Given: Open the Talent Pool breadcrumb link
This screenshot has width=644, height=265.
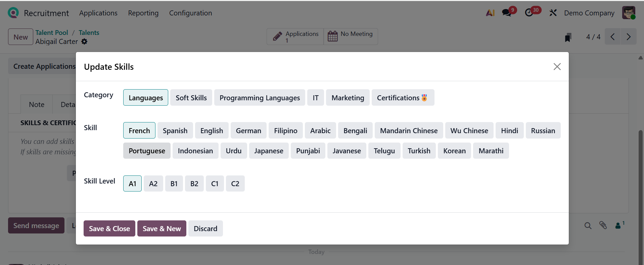Looking at the screenshot, I should coord(52,33).
